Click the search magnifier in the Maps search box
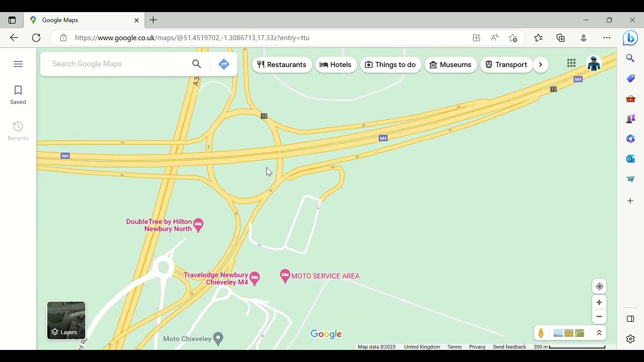The height and width of the screenshot is (362, 644). point(197,64)
